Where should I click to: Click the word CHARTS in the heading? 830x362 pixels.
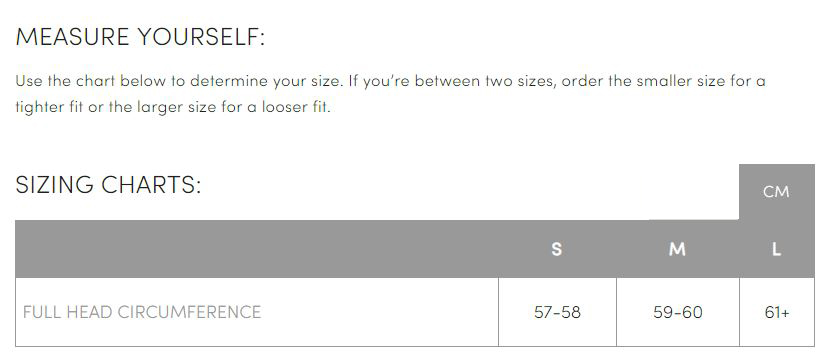tap(151, 185)
